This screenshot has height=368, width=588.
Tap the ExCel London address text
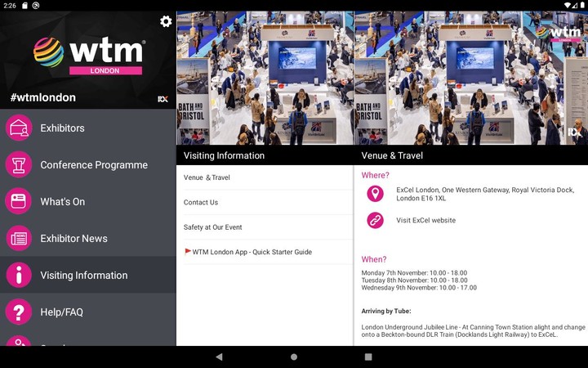[x=485, y=194]
